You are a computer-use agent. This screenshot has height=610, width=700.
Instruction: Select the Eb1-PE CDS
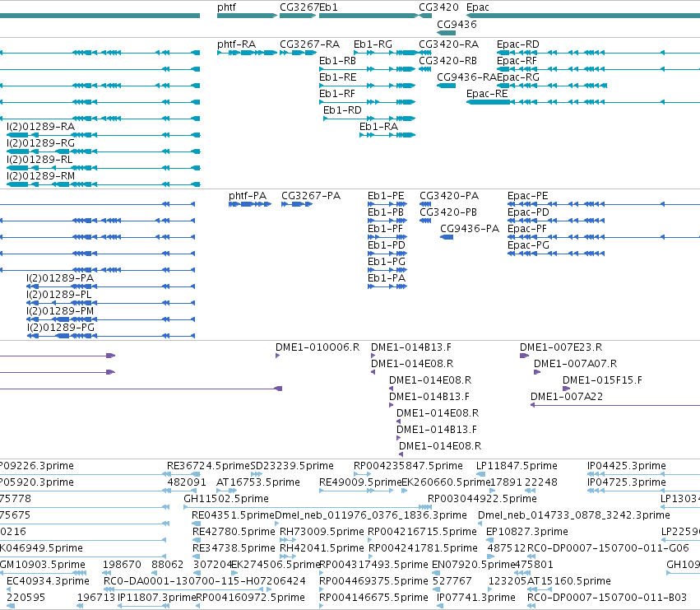(387, 204)
